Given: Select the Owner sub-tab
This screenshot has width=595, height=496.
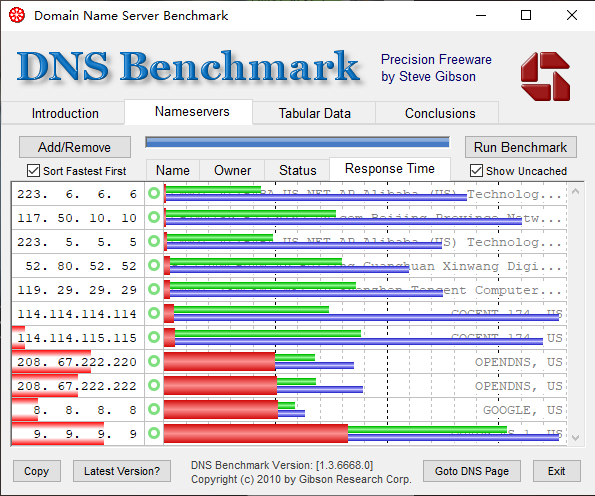Looking at the screenshot, I should point(232,170).
